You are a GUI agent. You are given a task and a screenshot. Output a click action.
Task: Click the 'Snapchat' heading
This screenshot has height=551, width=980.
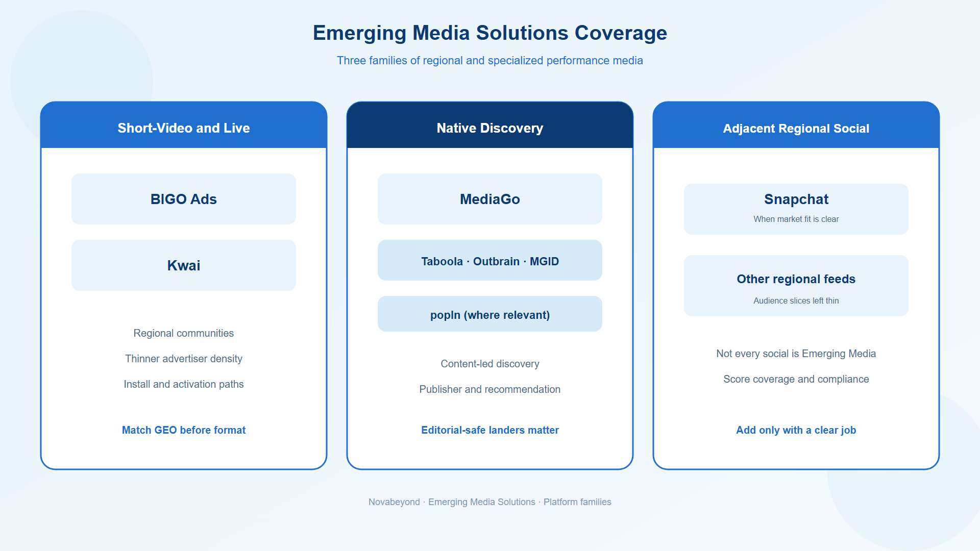tap(796, 199)
